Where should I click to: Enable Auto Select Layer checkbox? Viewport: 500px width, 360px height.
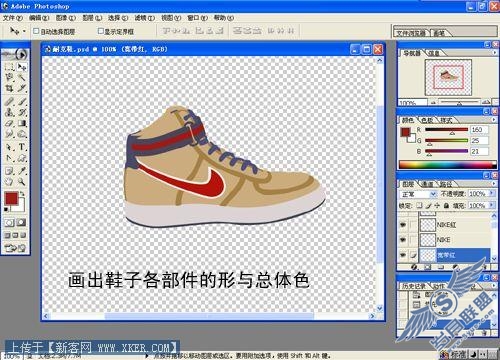(36, 31)
